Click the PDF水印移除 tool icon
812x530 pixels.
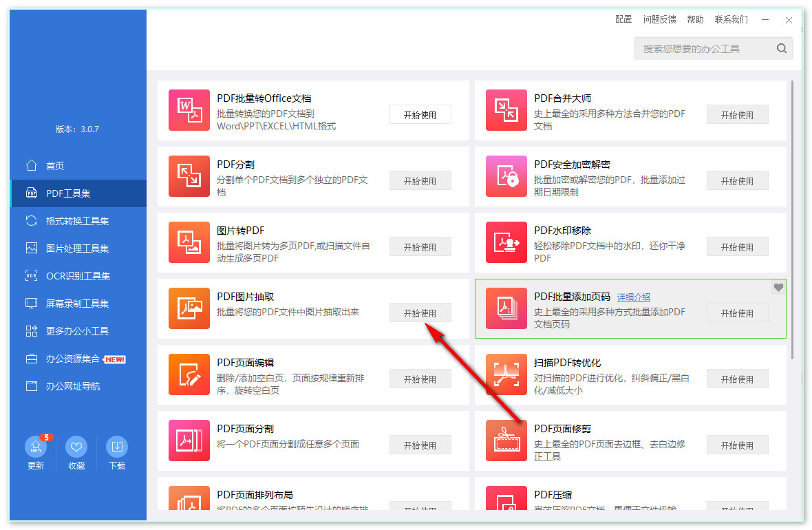506,242
